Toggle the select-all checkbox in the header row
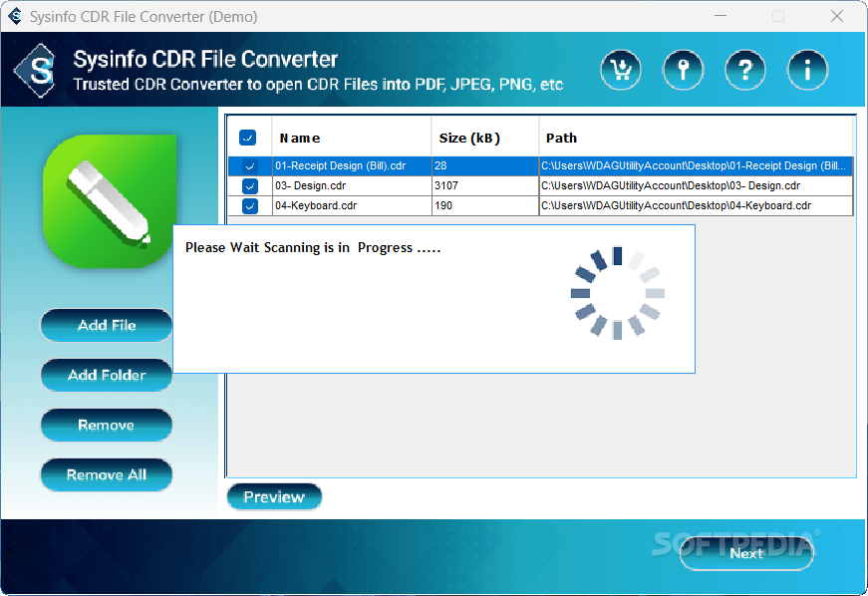The width and height of the screenshot is (868, 596). tap(247, 137)
